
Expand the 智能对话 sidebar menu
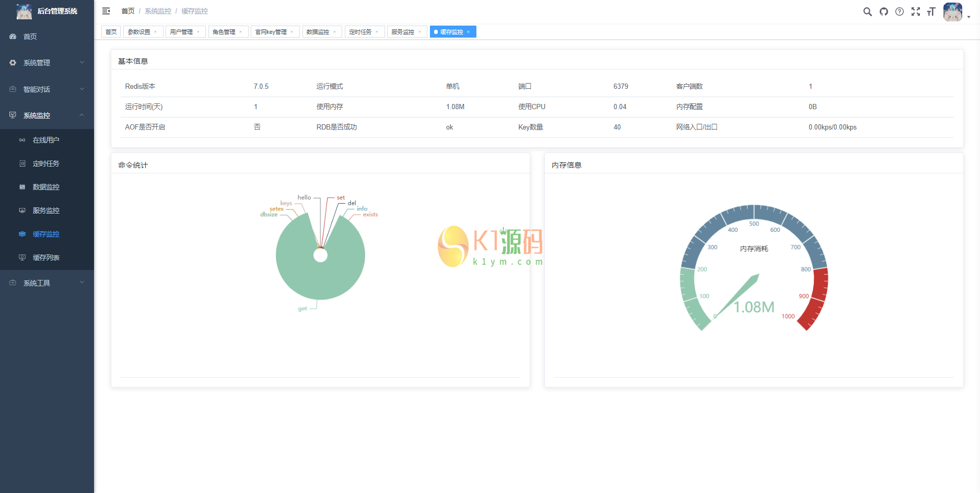click(x=47, y=89)
